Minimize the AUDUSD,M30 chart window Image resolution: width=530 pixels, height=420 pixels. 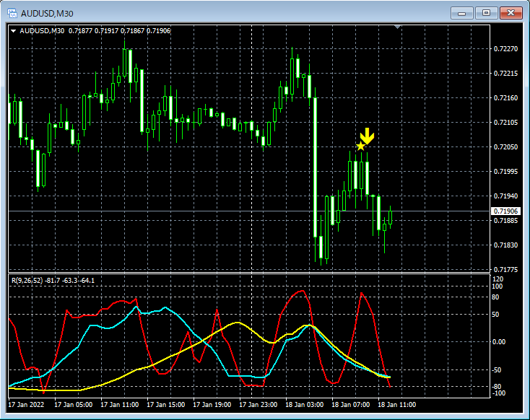pos(461,13)
